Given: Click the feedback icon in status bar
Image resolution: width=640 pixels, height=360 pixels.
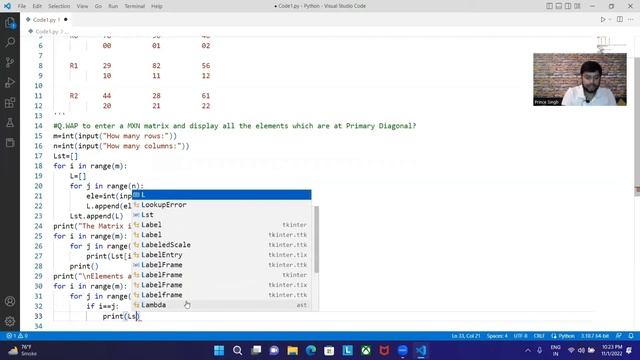Looking at the screenshot, I should click(x=619, y=336).
